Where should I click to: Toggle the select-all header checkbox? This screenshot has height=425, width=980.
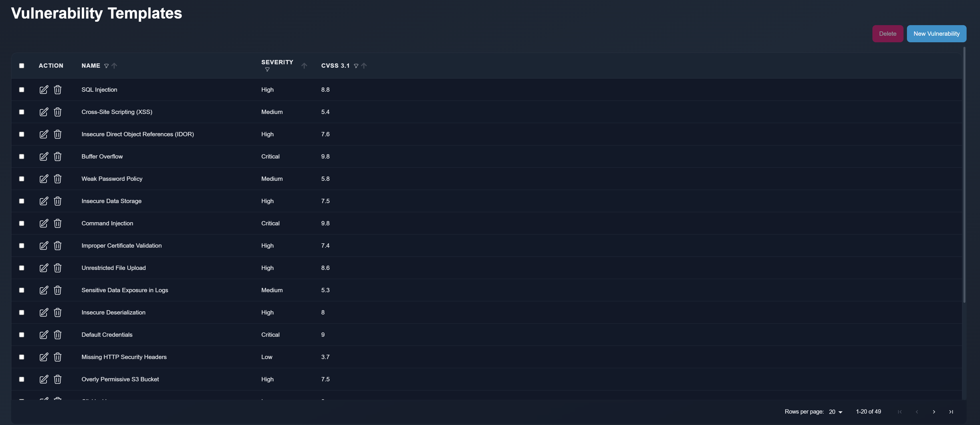click(22, 66)
